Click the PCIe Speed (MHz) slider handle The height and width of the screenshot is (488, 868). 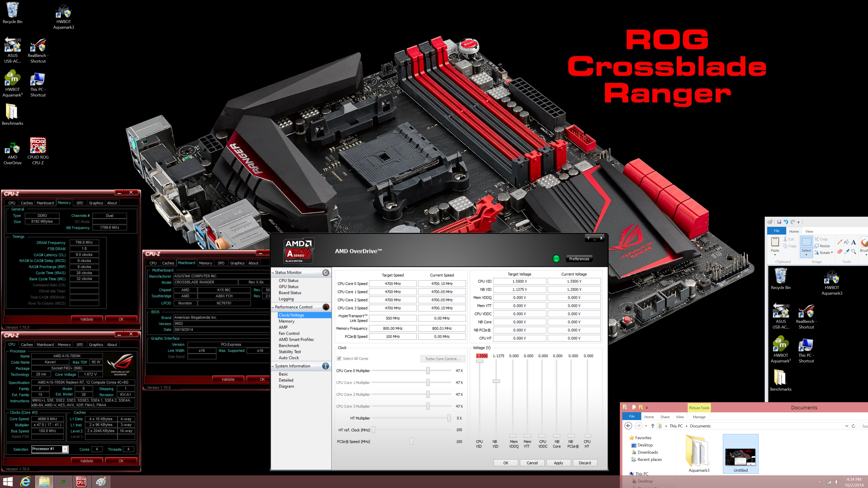[x=411, y=441]
